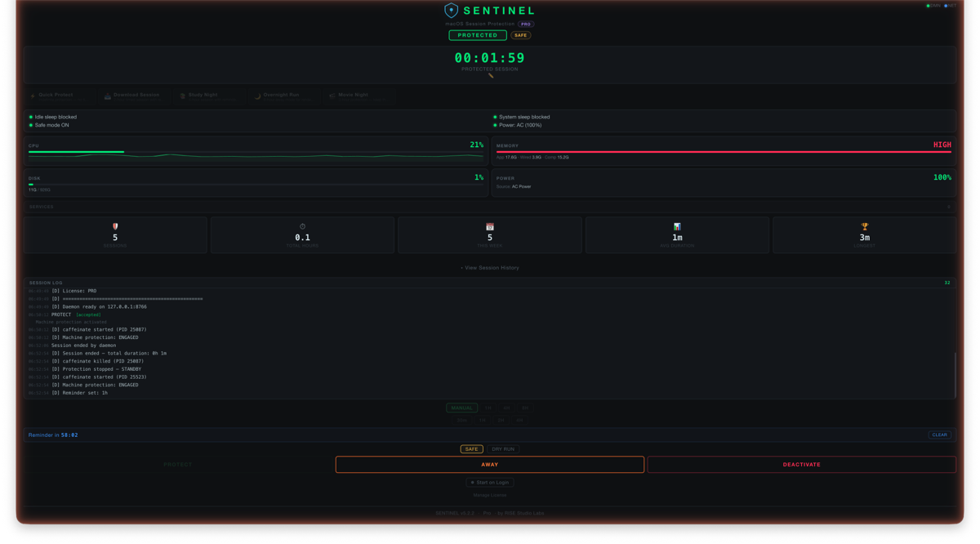Expand the Services section
The image size is (980, 544).
[x=490, y=207]
